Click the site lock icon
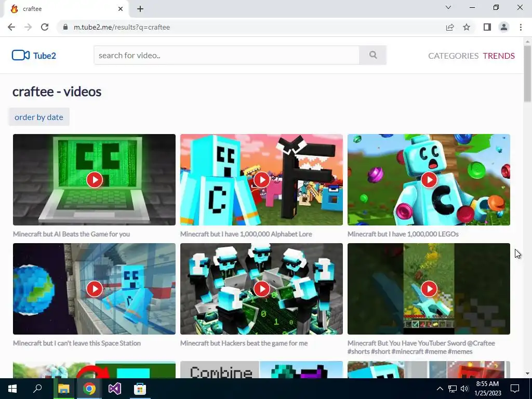The image size is (532, 399). click(x=65, y=27)
